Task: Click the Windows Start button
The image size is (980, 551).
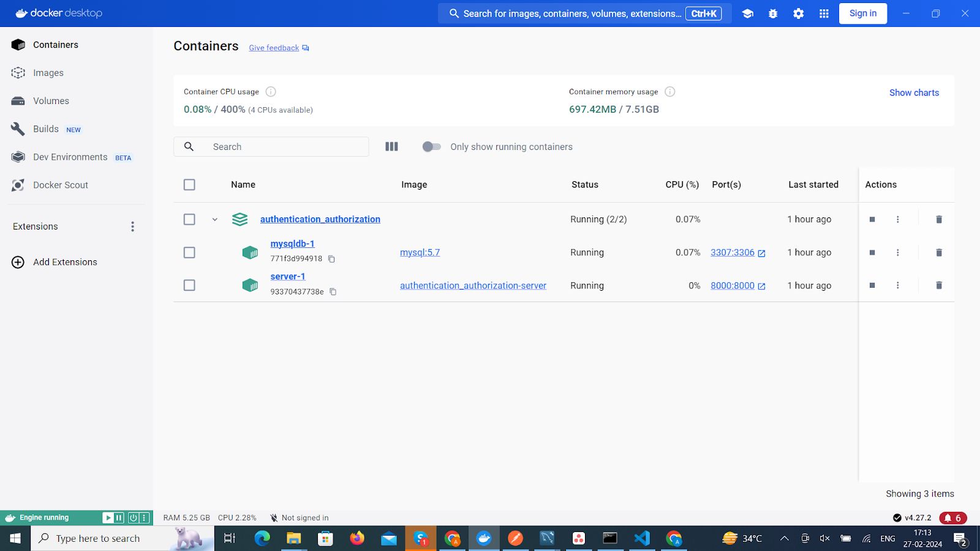Action: click(15, 538)
